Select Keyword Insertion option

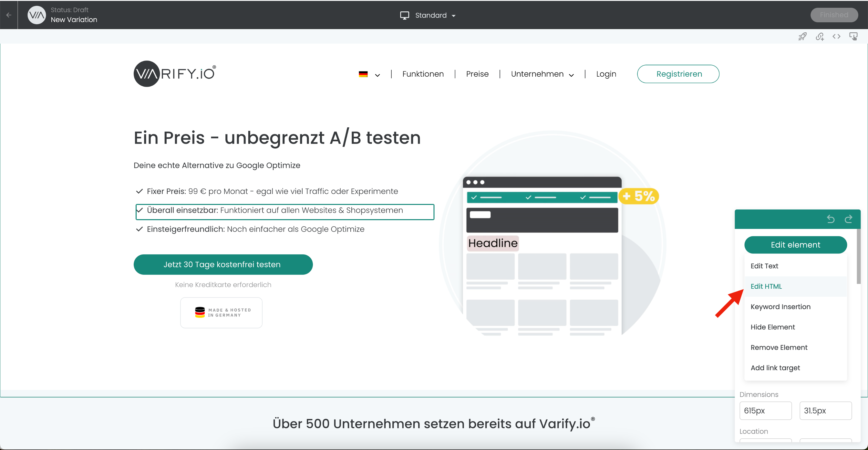tap(795, 307)
